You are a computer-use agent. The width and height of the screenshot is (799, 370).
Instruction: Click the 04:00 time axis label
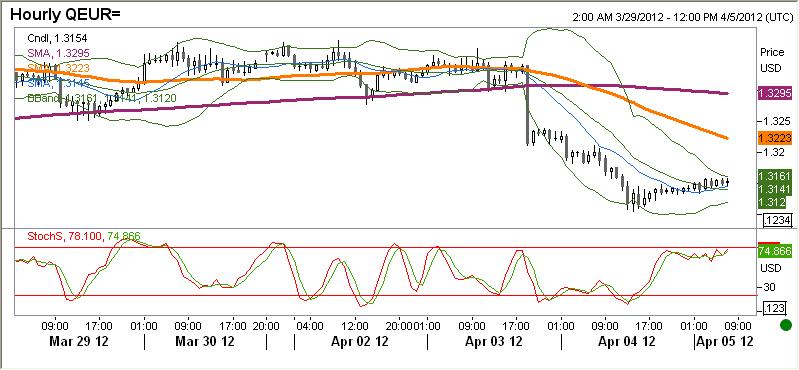point(310,325)
